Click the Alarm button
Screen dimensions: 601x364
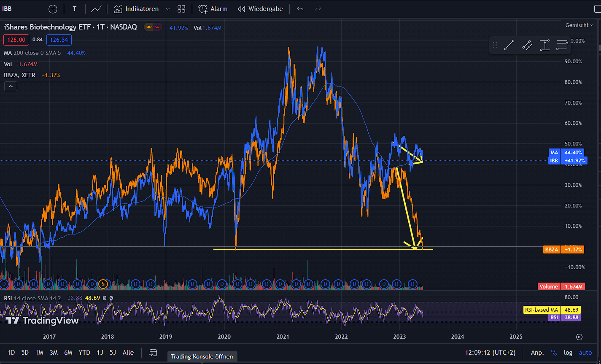click(x=213, y=9)
